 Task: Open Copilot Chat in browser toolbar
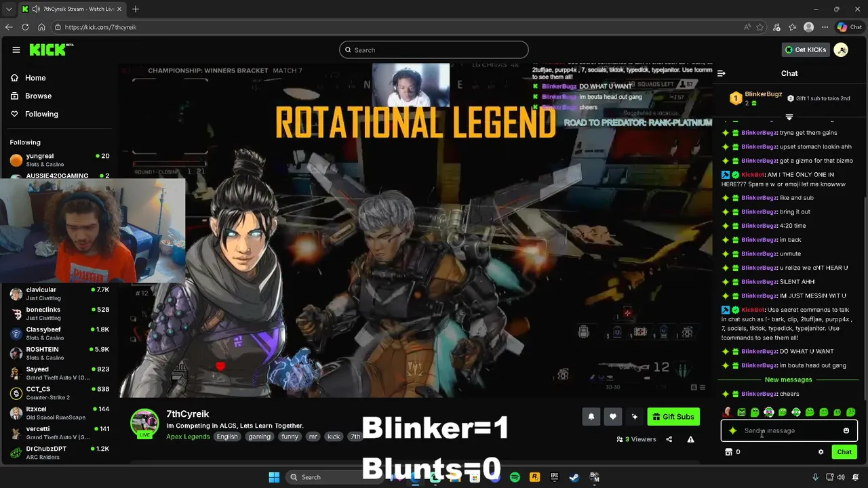point(848,27)
